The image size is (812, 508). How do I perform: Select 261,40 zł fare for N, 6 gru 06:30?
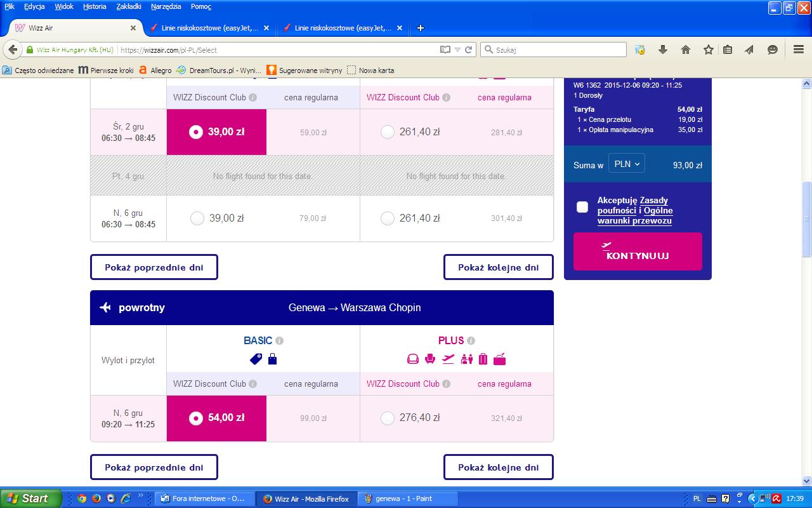[388, 218]
